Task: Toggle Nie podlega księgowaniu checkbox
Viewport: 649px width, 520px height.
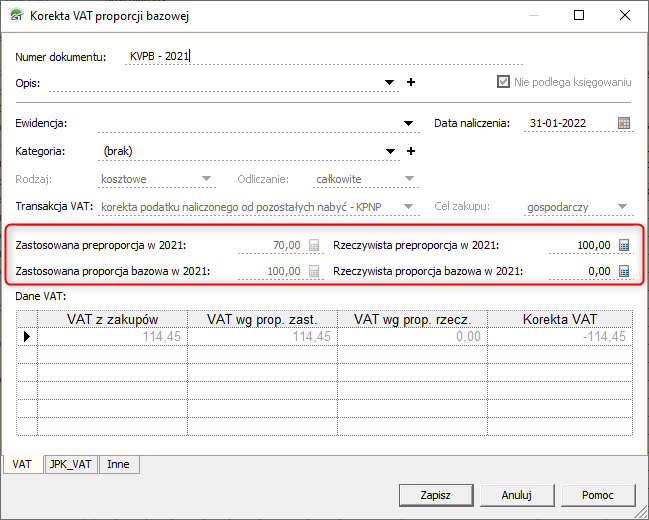Action: (503, 82)
